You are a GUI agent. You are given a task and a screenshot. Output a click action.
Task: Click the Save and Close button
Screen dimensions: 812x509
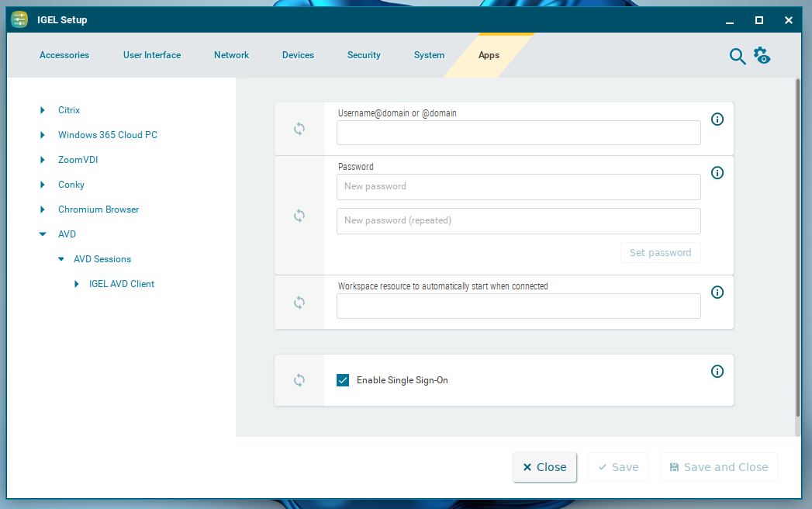[x=718, y=466]
